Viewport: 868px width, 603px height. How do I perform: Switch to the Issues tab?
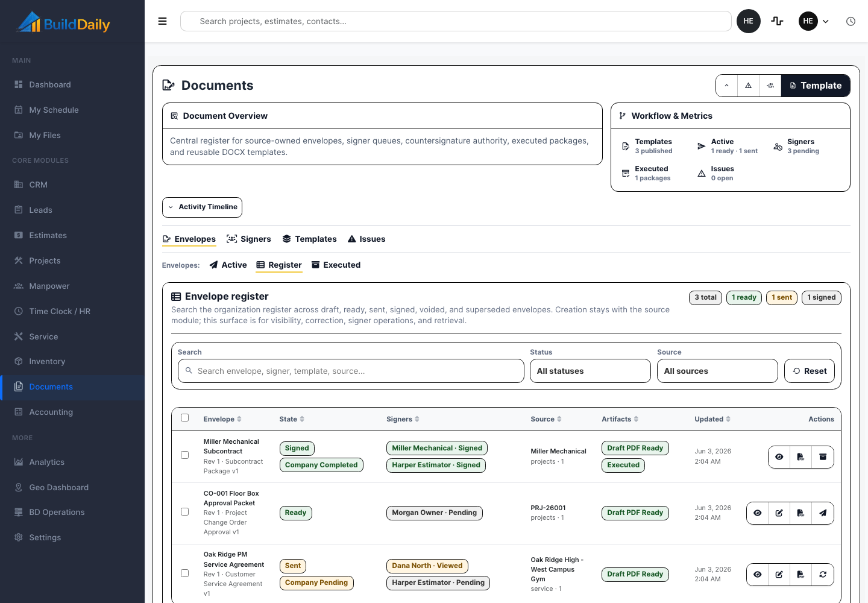click(366, 239)
